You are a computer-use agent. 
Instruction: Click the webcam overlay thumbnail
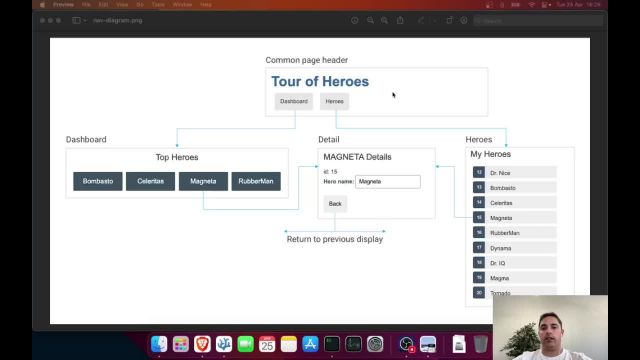(550, 327)
